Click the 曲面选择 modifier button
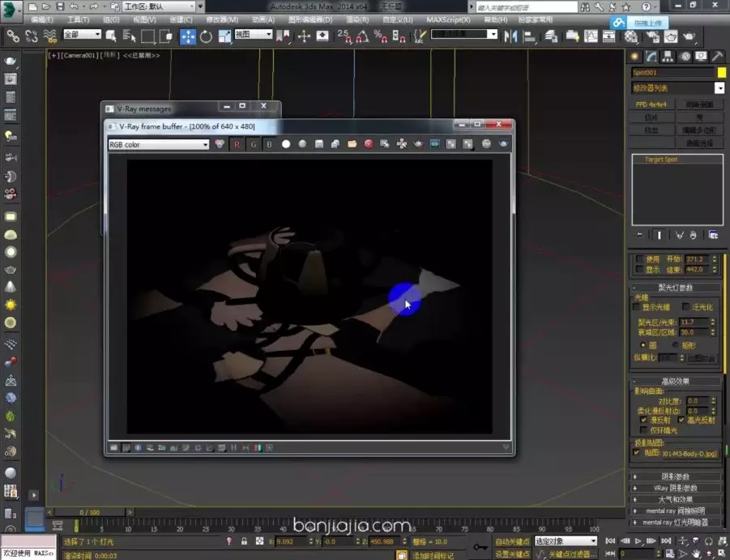Viewport: 730px width, 560px height. [x=699, y=143]
